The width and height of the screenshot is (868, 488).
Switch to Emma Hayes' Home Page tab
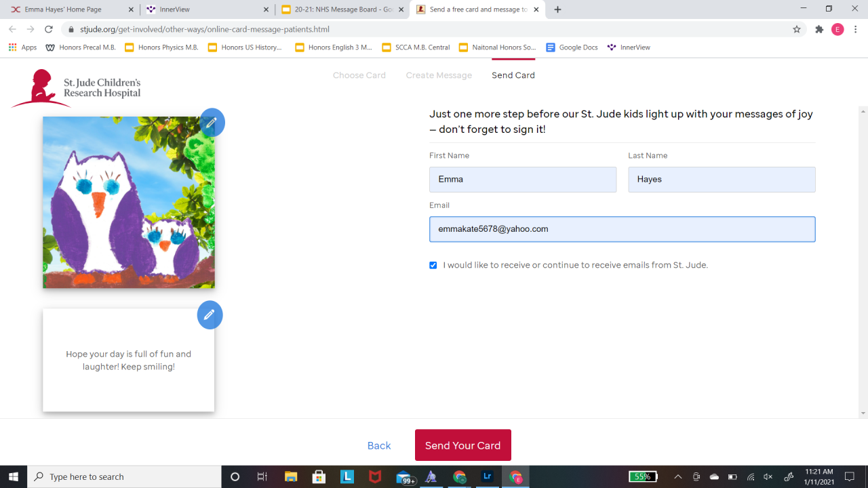tap(71, 9)
